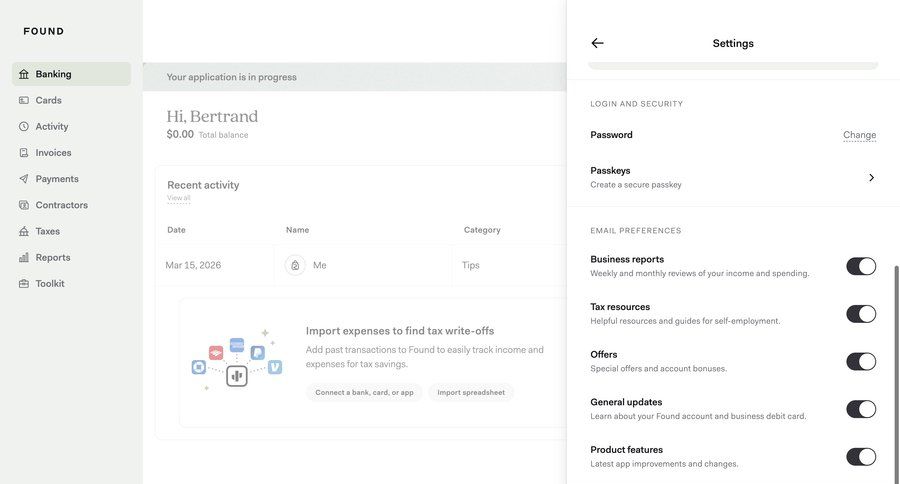Click the Recent activity heading
The width and height of the screenshot is (900, 484).
click(x=203, y=185)
